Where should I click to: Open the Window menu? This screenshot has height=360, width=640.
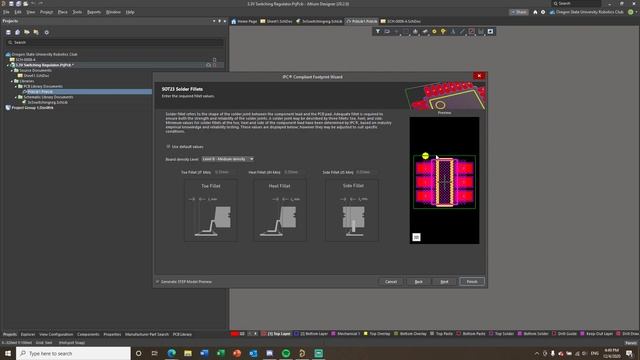point(113,12)
